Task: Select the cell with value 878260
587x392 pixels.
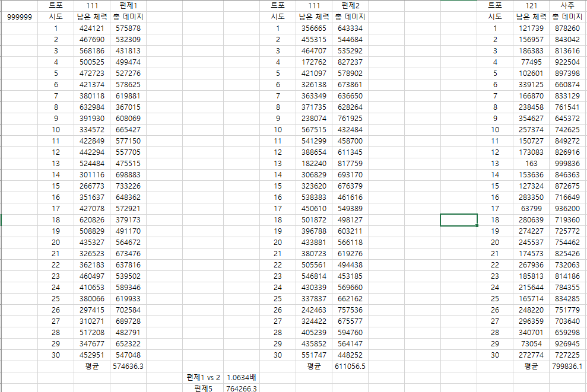Action: (x=567, y=28)
